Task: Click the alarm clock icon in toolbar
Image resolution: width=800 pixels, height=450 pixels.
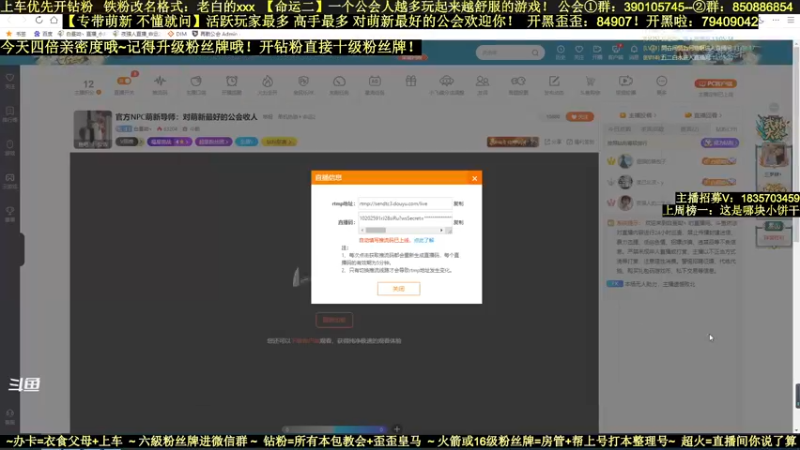Action: coord(232,81)
